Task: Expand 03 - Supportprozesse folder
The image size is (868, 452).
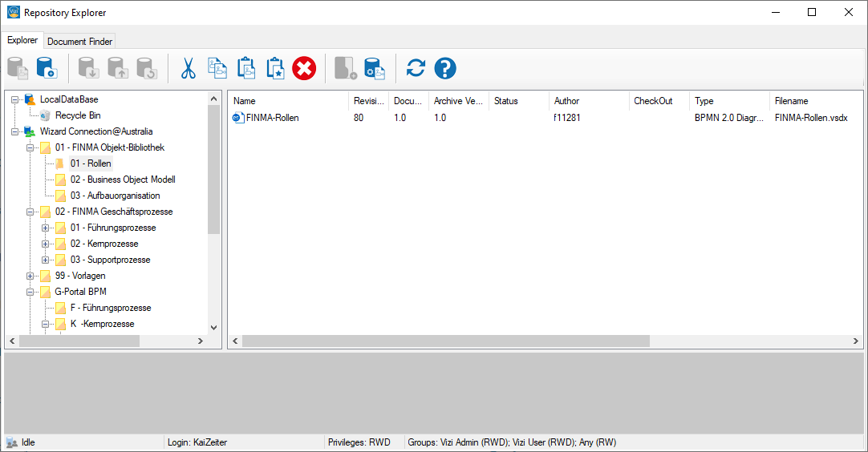Action: 46,260
